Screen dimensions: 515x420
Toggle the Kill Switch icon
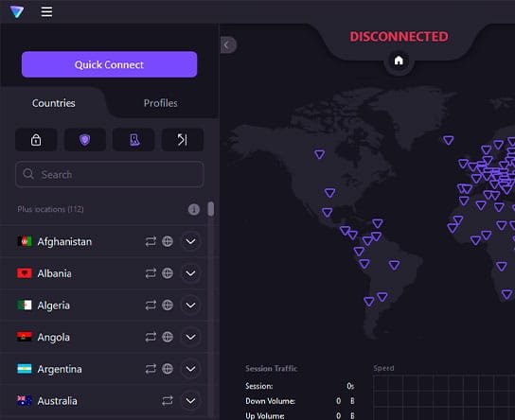tap(133, 140)
